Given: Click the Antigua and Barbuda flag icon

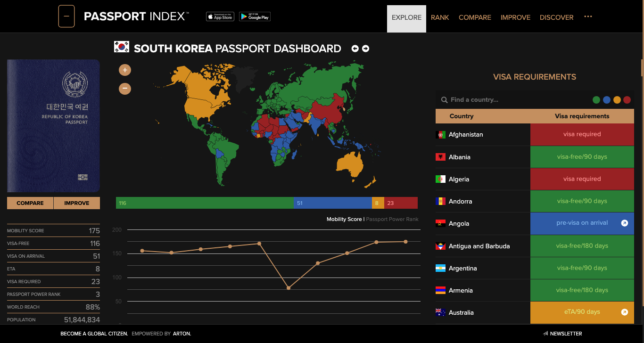Looking at the screenshot, I should pos(440,246).
